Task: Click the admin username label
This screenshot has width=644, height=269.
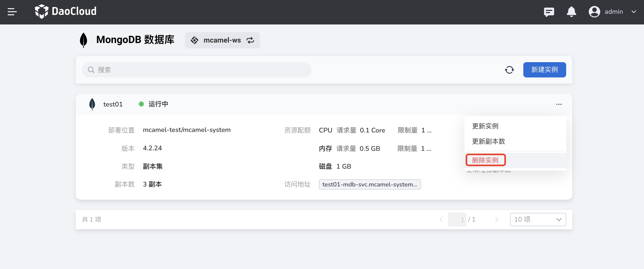Action: [614, 12]
